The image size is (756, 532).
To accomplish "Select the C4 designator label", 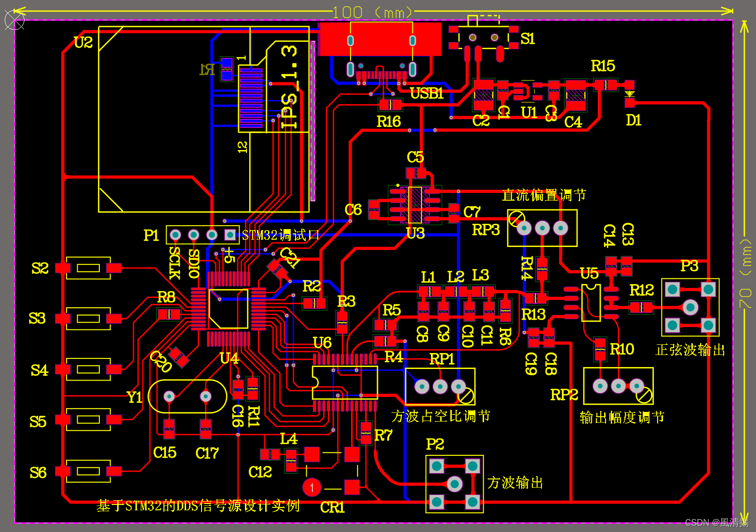I will coord(573,122).
